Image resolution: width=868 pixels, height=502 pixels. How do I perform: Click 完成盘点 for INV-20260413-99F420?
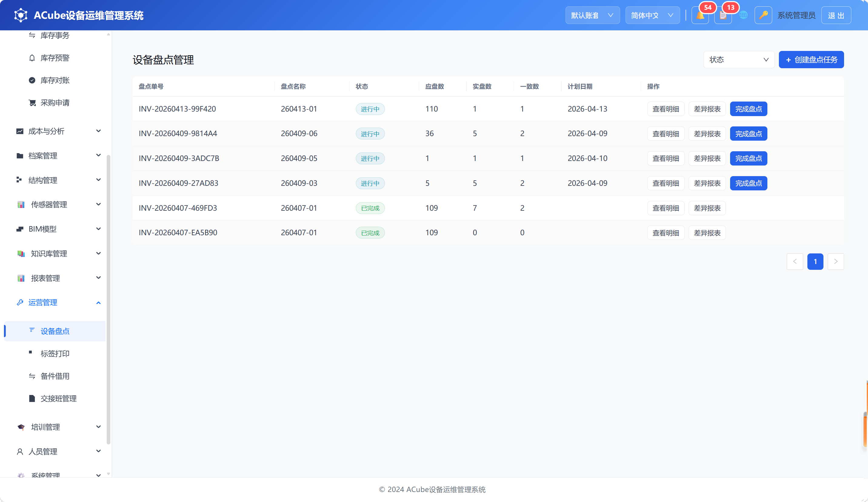click(x=749, y=109)
